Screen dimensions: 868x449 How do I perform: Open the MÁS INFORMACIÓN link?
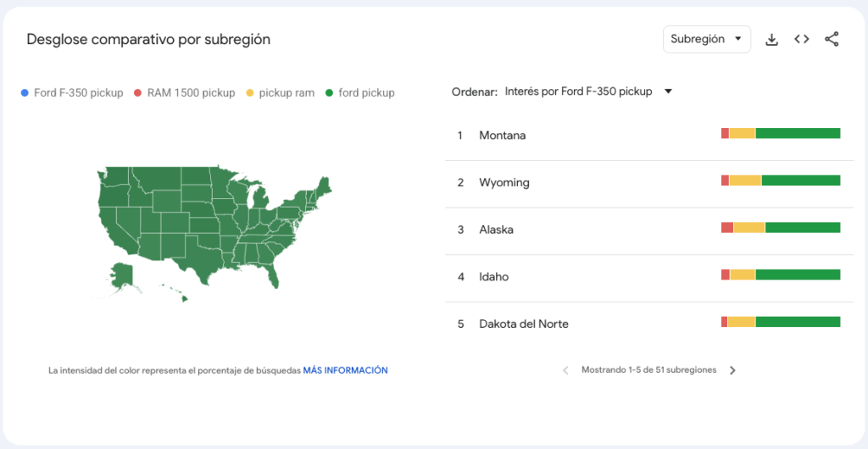click(x=345, y=370)
